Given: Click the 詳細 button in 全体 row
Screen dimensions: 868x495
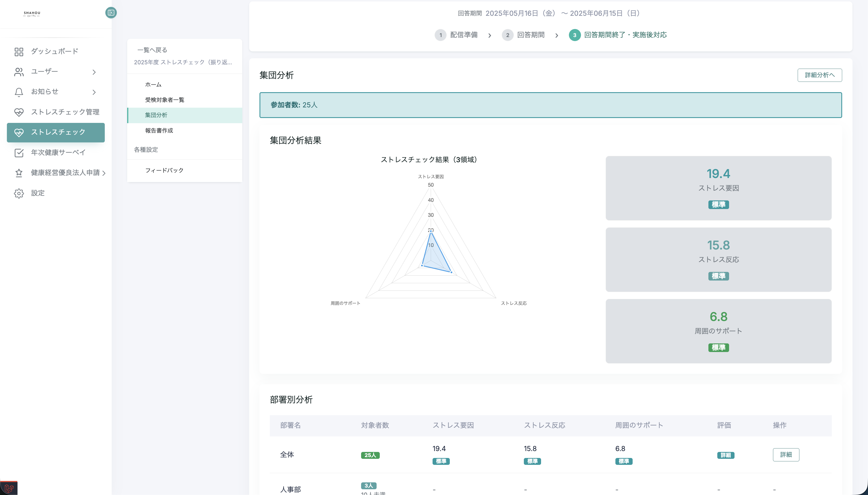Looking at the screenshot, I should pos(786,455).
